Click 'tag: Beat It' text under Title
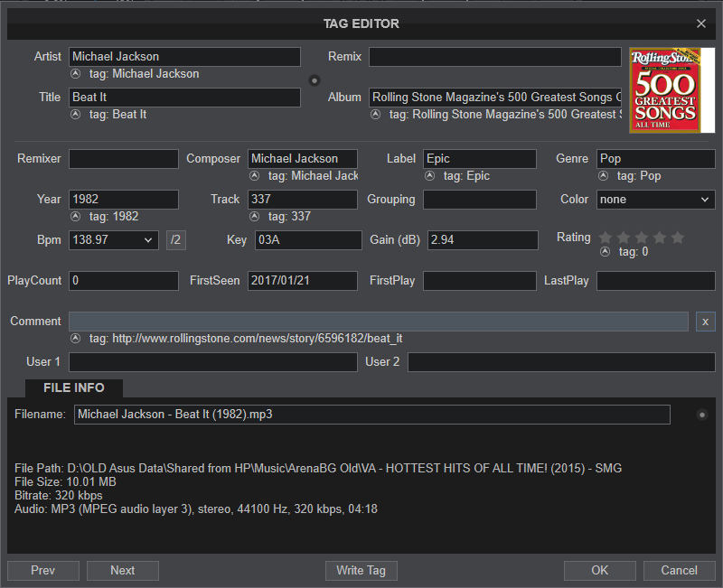This screenshot has width=723, height=588. pos(118,115)
